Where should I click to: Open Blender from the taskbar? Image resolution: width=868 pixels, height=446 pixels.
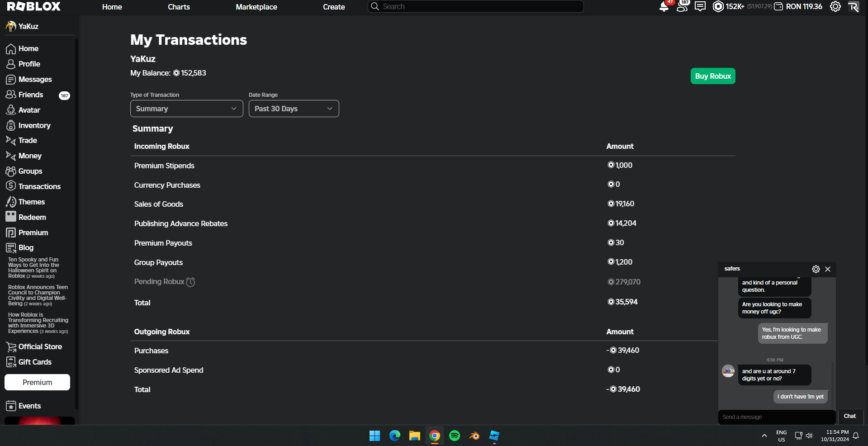click(474, 436)
